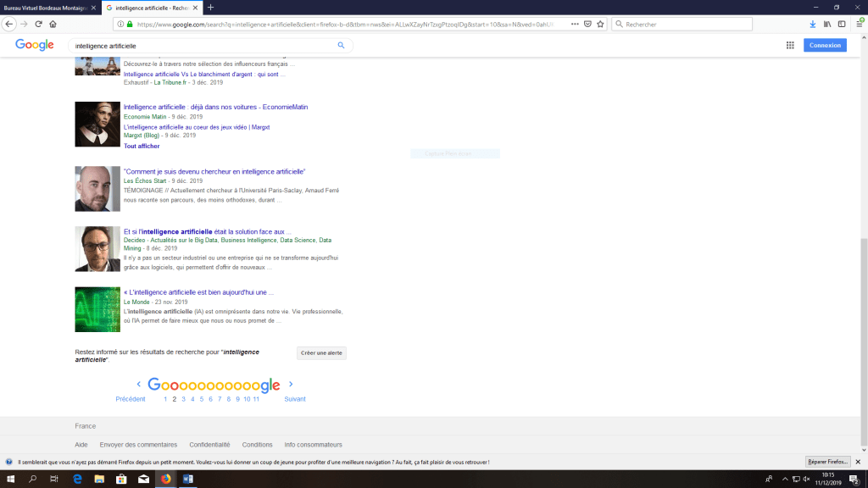Open Microsoft Word from the taskbar
This screenshot has width=868, height=488.
tap(188, 480)
